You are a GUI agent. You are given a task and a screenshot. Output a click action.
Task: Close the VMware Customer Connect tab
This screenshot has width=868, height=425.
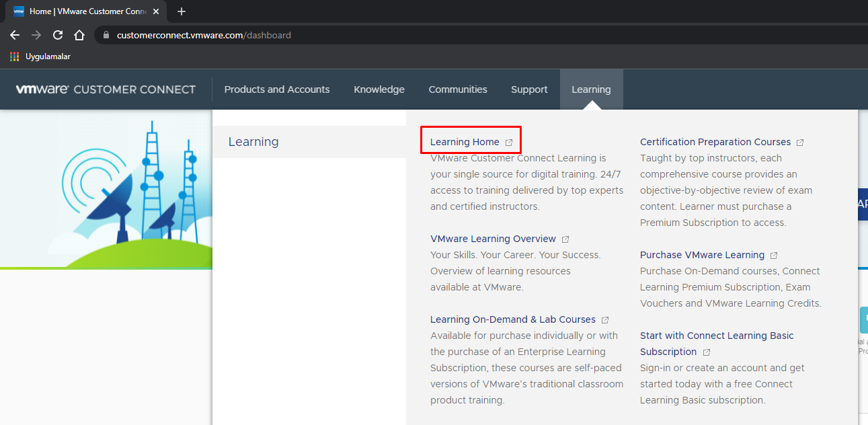coord(156,11)
